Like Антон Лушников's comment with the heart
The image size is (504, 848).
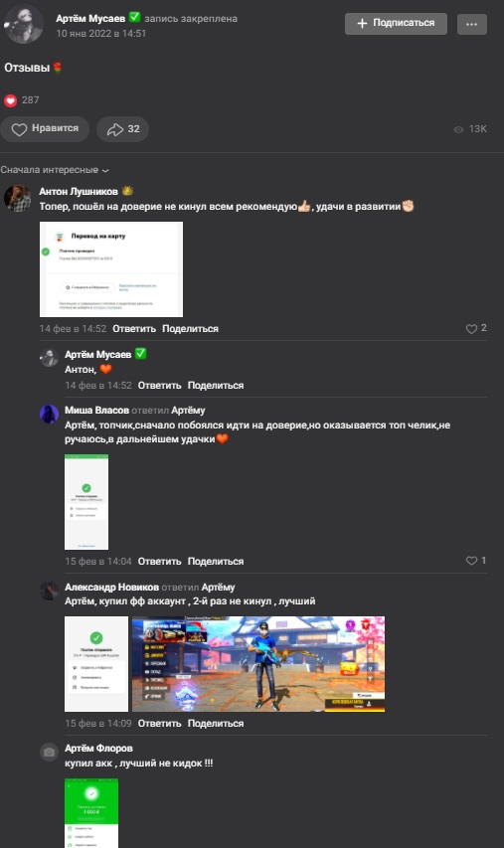point(471,328)
